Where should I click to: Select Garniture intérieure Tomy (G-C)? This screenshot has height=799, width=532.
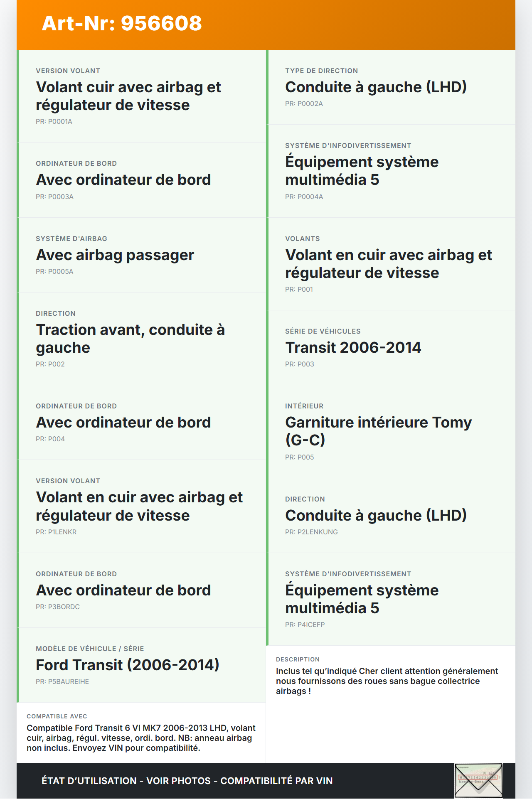point(391,431)
